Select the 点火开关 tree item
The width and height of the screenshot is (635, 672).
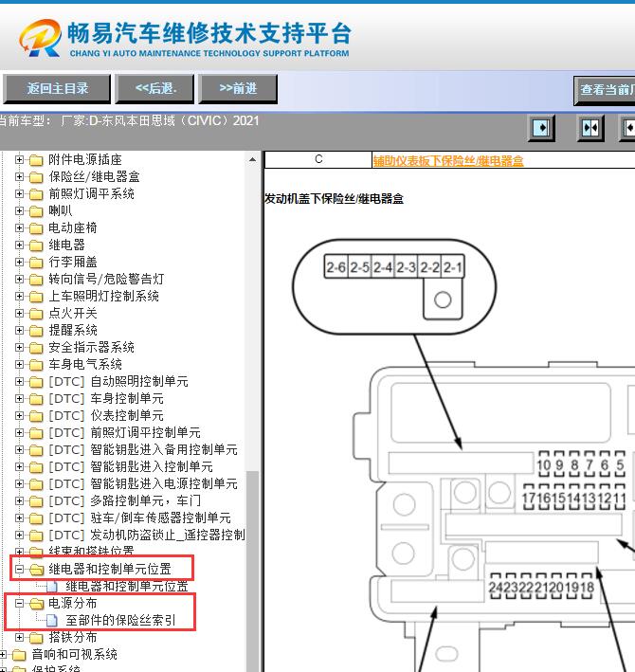pos(73,314)
